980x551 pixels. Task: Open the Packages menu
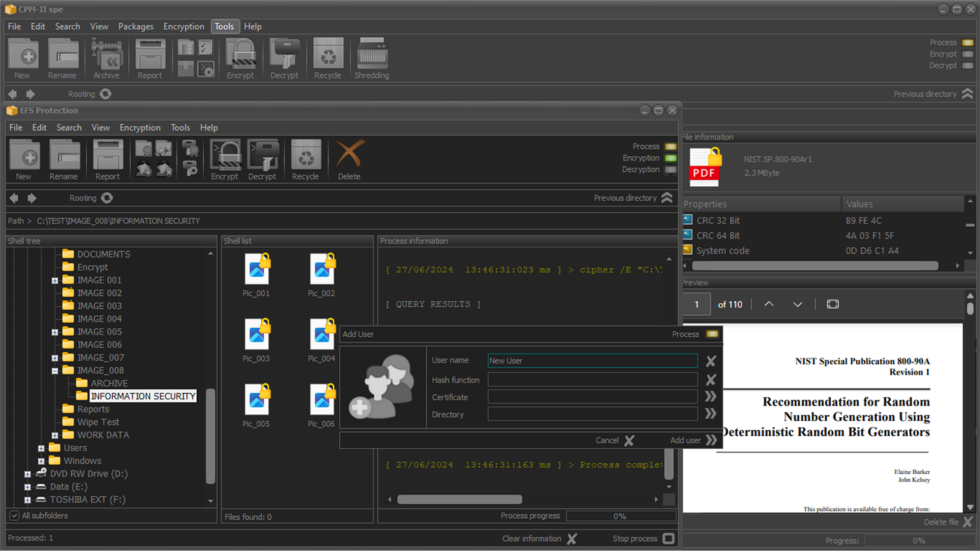click(x=136, y=27)
